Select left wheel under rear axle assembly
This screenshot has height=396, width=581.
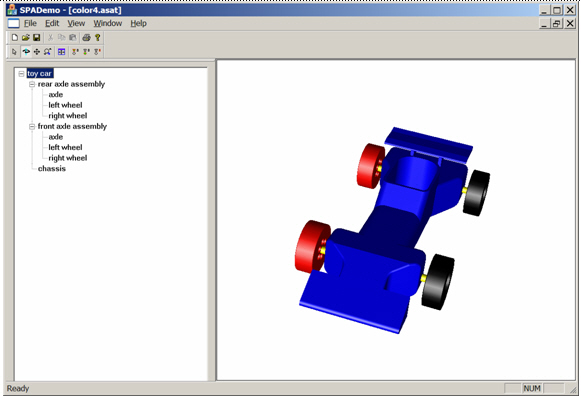click(x=65, y=105)
